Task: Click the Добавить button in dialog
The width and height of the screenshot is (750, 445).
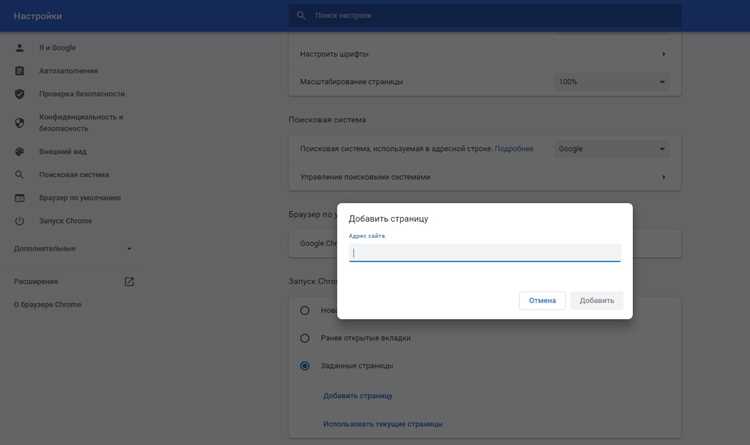Action: click(x=596, y=300)
